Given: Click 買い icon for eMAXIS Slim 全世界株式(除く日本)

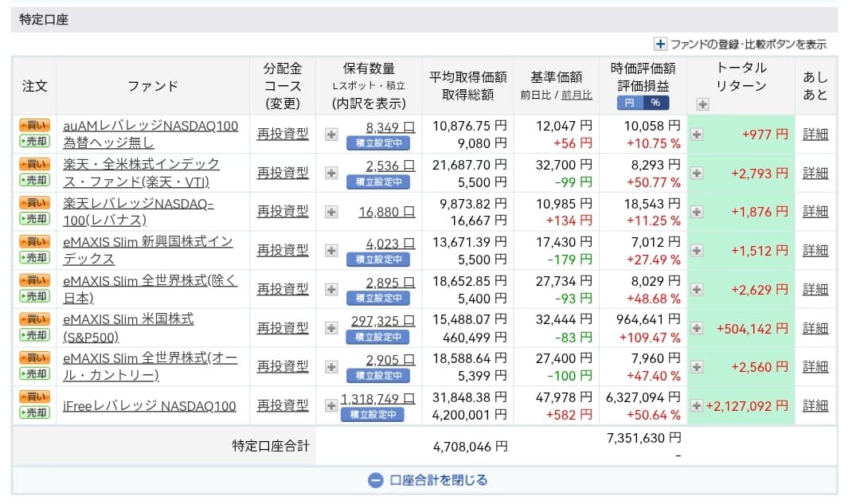Looking at the screenshot, I should (33, 280).
